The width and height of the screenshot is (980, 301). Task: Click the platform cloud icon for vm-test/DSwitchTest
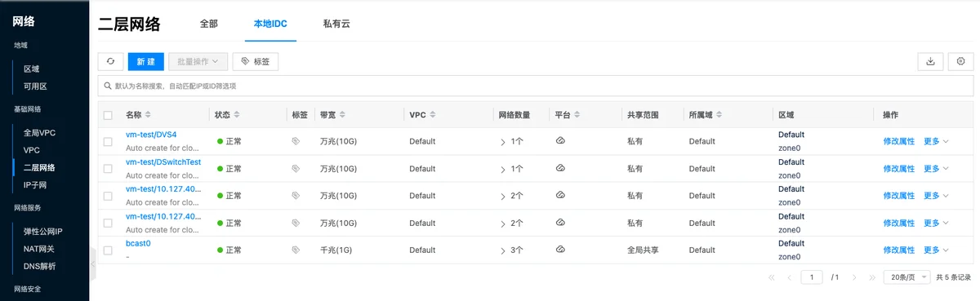point(560,168)
